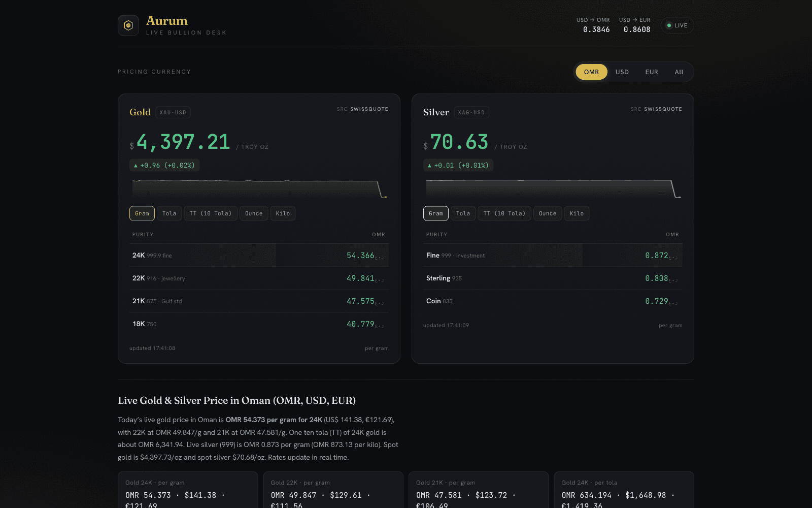Select Gram unit in Silver card
The width and height of the screenshot is (812, 508).
(436, 213)
